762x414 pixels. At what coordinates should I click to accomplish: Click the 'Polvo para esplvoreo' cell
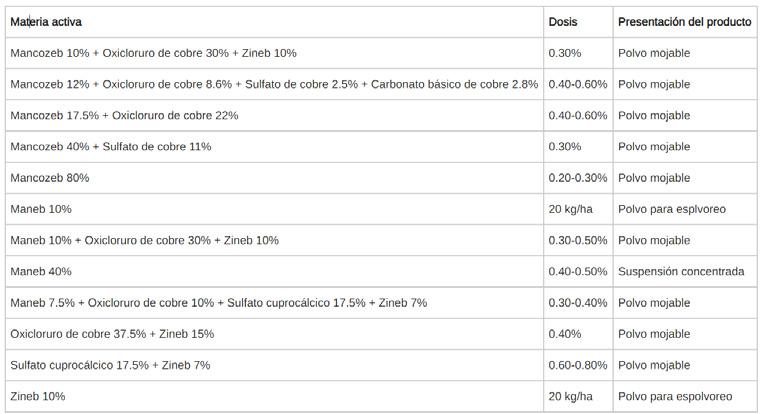[x=672, y=209]
